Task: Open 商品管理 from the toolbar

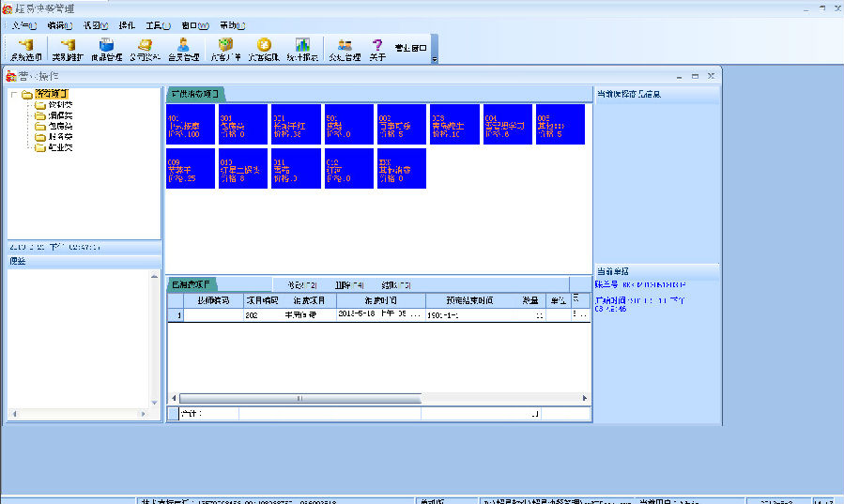Action: 105,47
